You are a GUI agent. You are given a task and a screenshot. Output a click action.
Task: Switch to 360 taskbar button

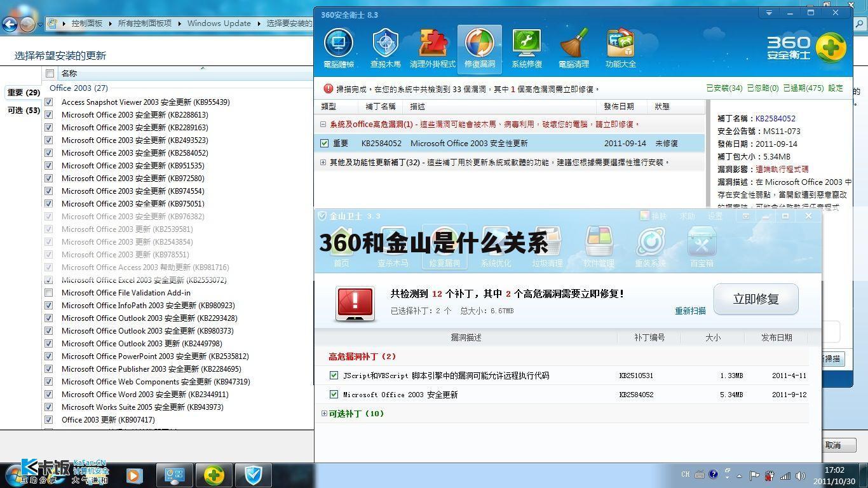(x=214, y=475)
